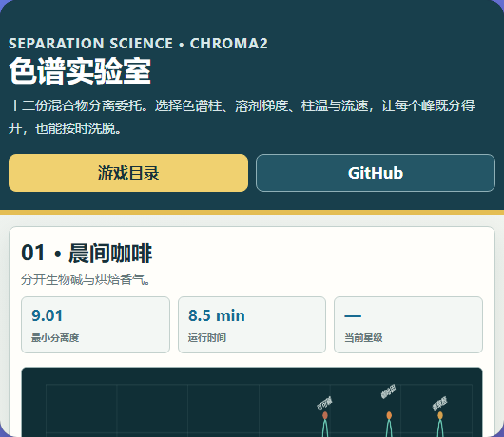Click the rotated 咖啡因 peak label
Image resolution: width=504 pixels, height=437 pixels.
click(x=388, y=391)
